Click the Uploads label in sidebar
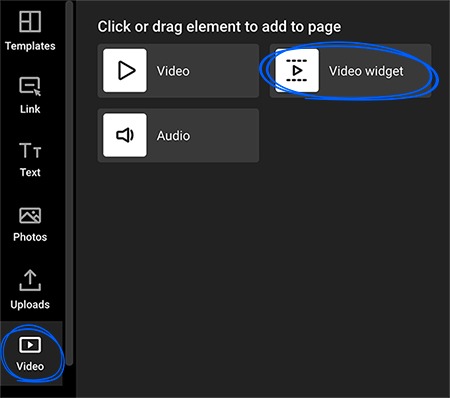This screenshot has height=398, width=450. 30,305
